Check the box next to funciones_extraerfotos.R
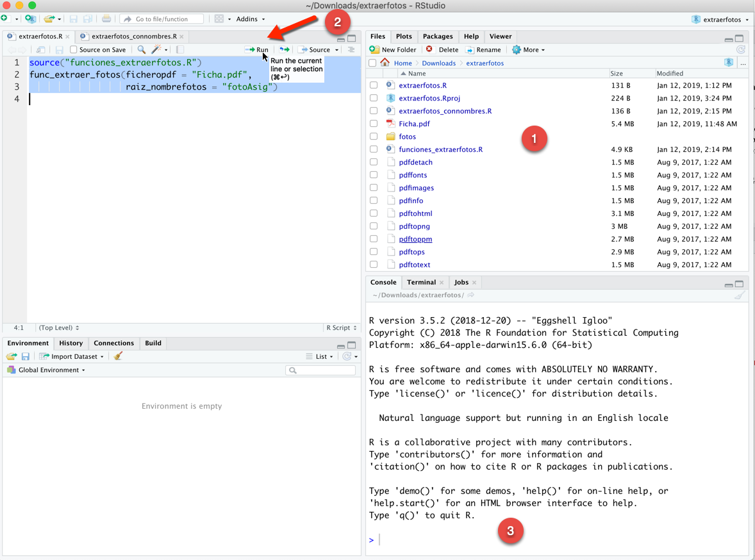The width and height of the screenshot is (755, 560). pos(374,149)
